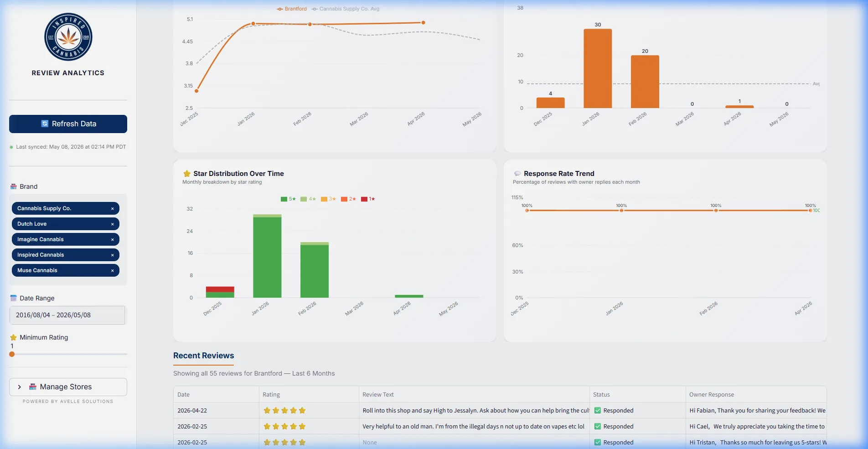Click the Feb 2026 bar showing 20 reviews
Viewport: 868px width, 449px height.
tap(645, 82)
